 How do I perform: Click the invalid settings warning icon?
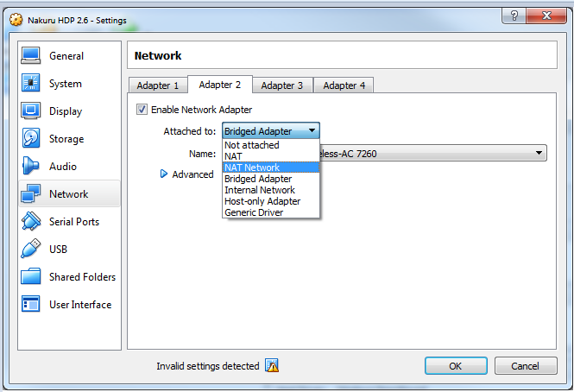tap(272, 365)
